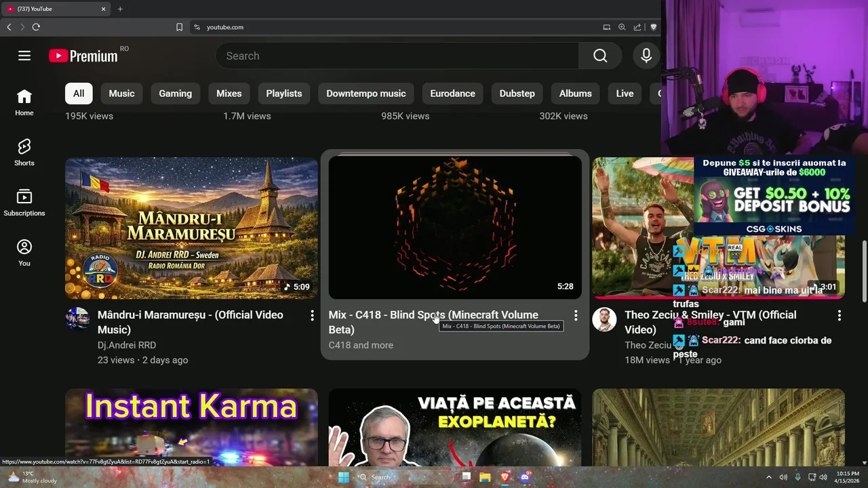Image resolution: width=868 pixels, height=488 pixels.
Task: Select the Downtempo music chip
Action: (366, 94)
